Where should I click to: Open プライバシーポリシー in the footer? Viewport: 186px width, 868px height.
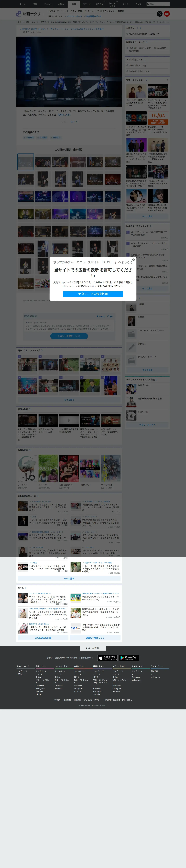[x=93, y=700]
